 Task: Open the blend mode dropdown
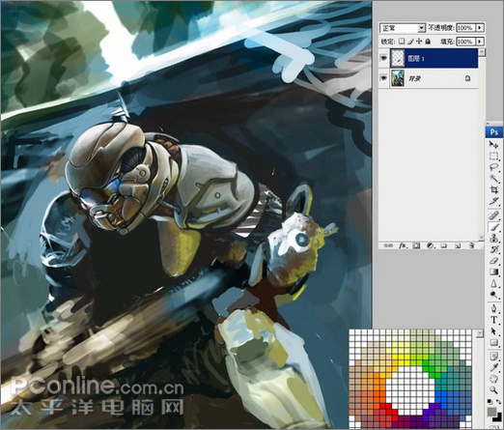403,28
